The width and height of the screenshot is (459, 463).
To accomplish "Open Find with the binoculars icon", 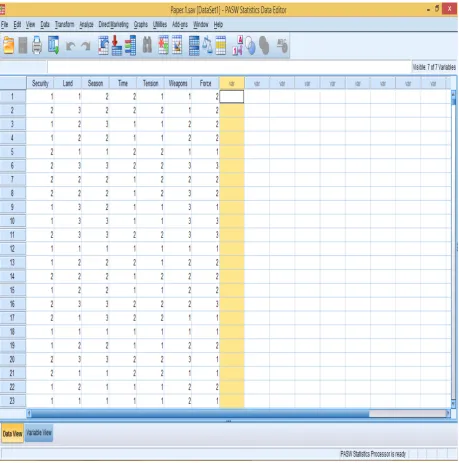I will click(x=147, y=45).
